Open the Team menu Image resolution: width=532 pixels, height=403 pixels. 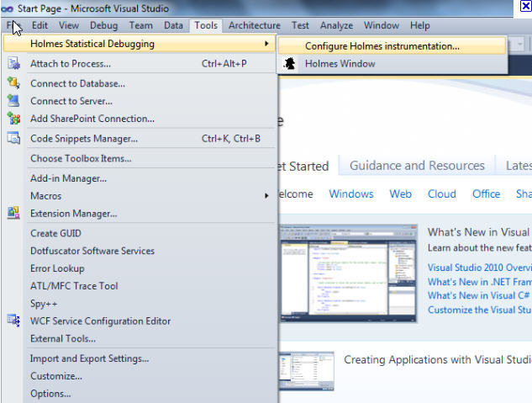[x=141, y=25]
